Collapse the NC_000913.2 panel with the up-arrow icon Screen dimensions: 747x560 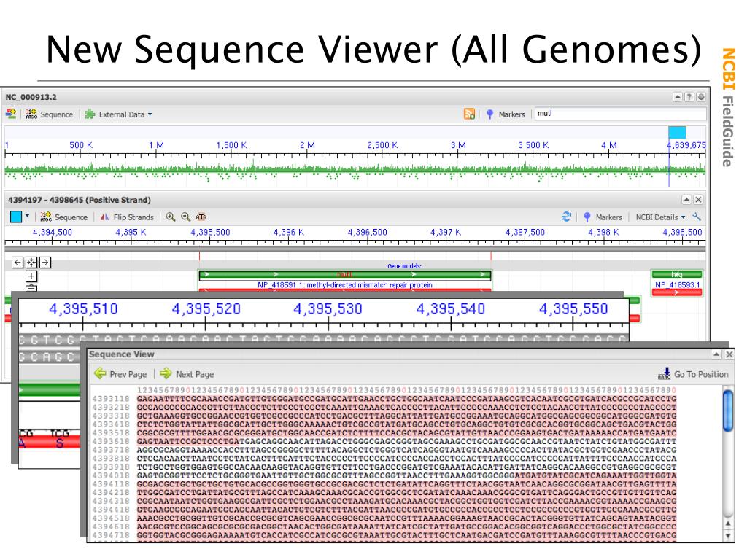pyautogui.click(x=678, y=97)
